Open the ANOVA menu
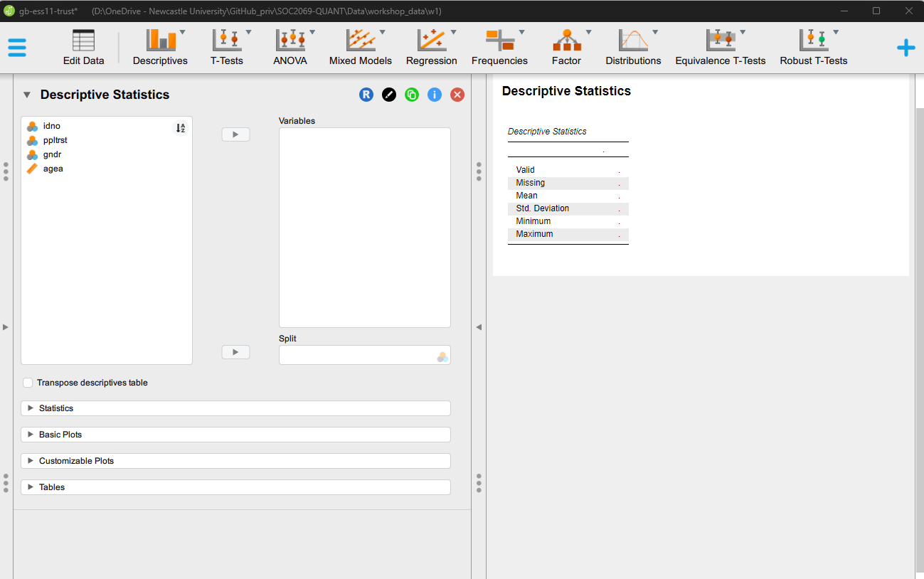Viewport: 924px width, 579px height. (290, 47)
